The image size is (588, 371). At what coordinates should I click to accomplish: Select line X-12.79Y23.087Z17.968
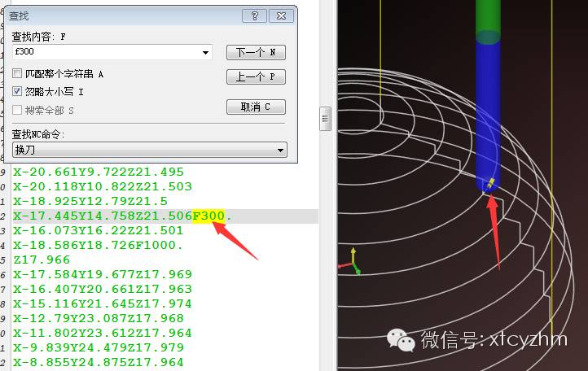[99, 318]
